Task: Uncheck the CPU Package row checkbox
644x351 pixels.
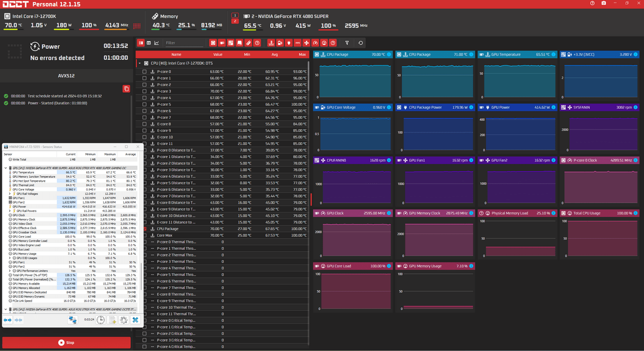Action: [x=145, y=229]
